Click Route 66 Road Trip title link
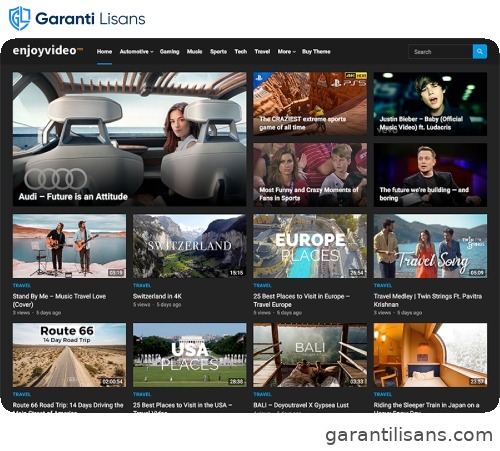Image resolution: width=500 pixels, height=451 pixels. [68, 407]
